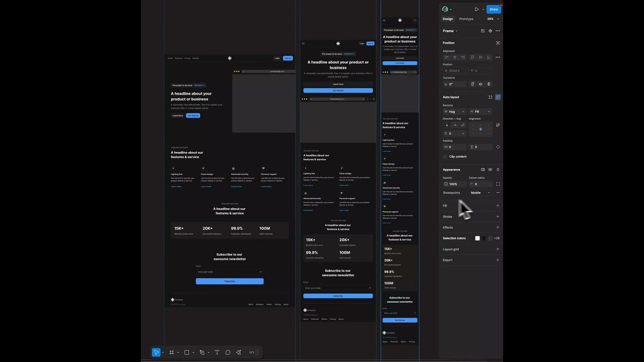The image size is (644, 362).
Task: Open Move tool options arrow
Action: (163, 352)
